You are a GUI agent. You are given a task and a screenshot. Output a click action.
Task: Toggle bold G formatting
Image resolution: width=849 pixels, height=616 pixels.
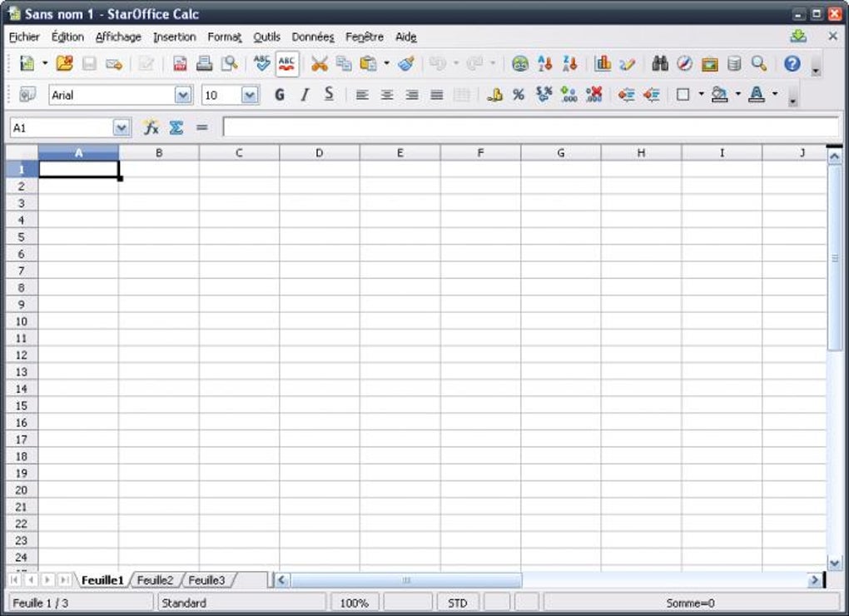(280, 95)
